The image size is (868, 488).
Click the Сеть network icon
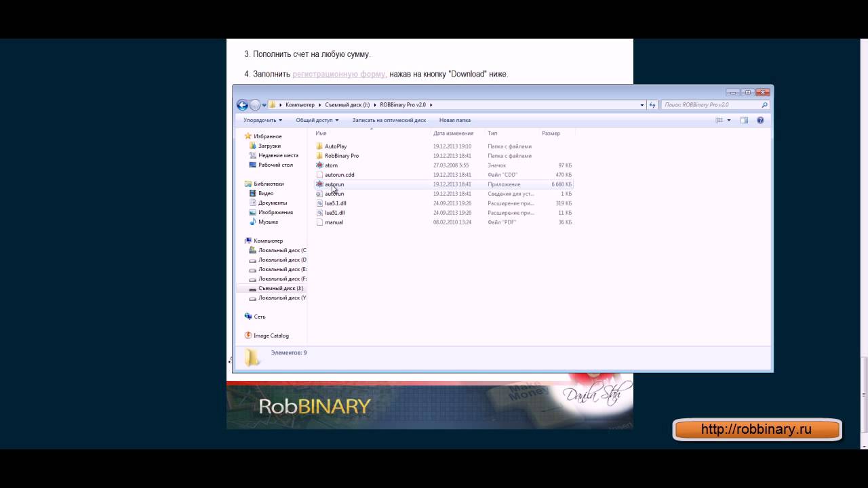point(248,317)
